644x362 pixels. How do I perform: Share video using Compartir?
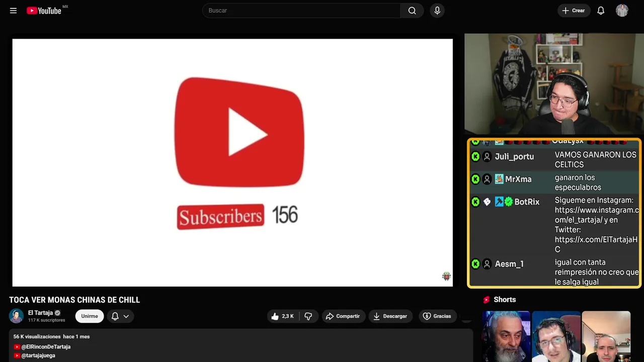click(x=343, y=316)
